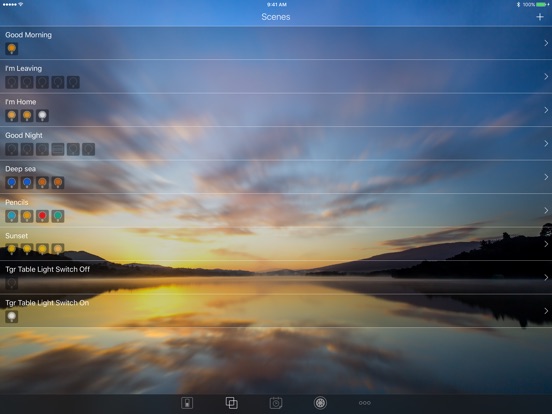Image resolution: width=552 pixels, height=414 pixels.
Task: Expand I'm Leaving scene via its chevron
Action: 546,76
